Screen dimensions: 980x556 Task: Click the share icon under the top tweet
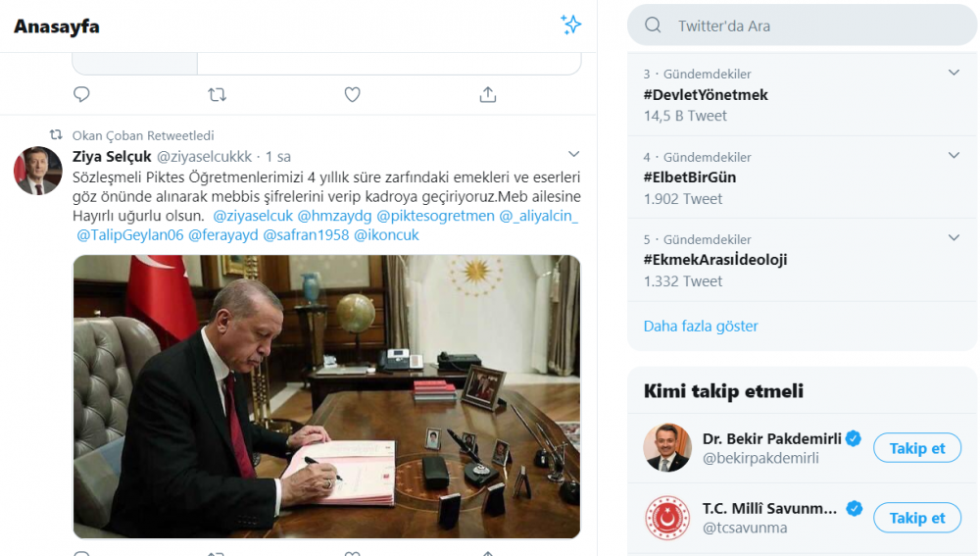[488, 94]
